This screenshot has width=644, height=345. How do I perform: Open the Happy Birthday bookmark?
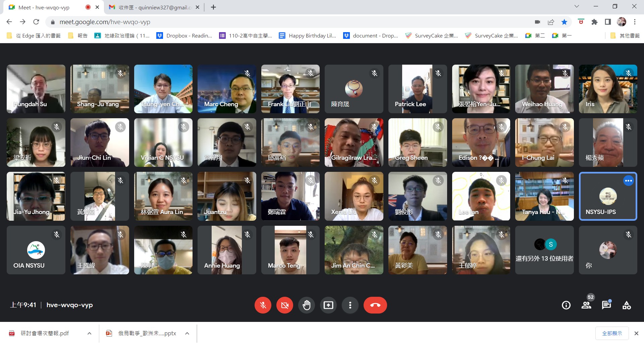coord(308,36)
